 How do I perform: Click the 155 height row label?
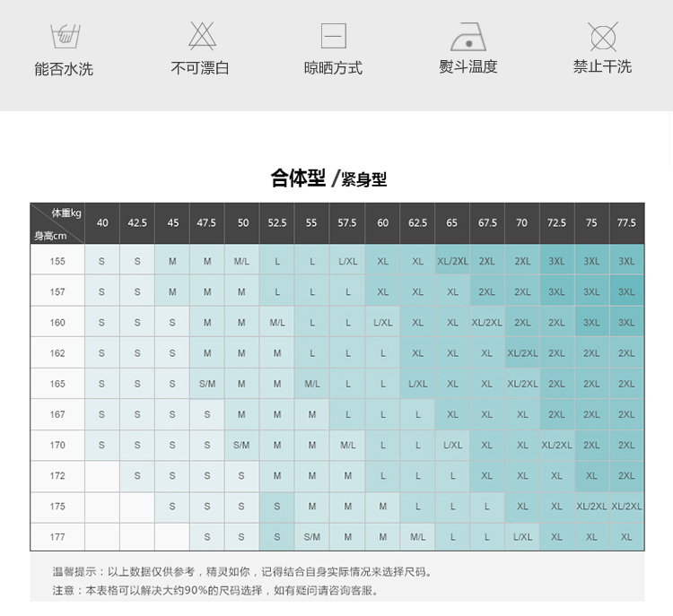(x=57, y=261)
